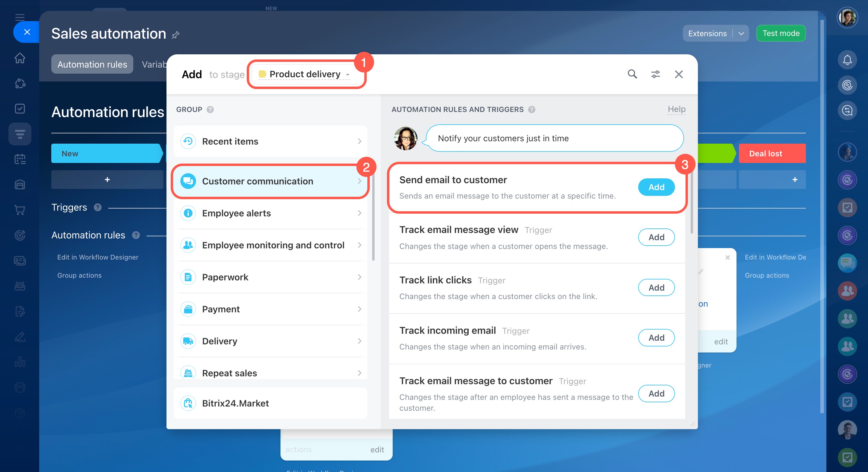Viewport: 868px width, 472px height.
Task: Click the pin icon next to Sales automation
Action: (176, 35)
